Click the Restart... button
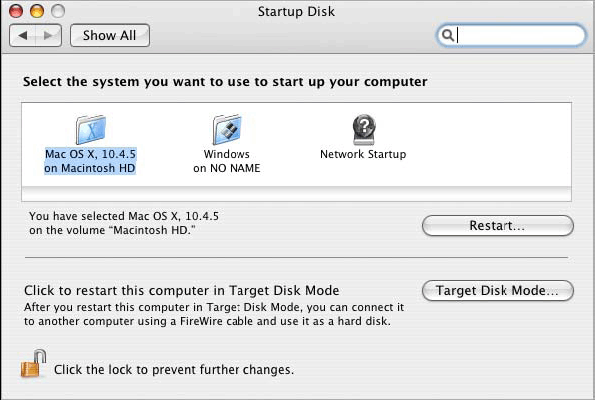The height and width of the screenshot is (400, 595). 497,225
